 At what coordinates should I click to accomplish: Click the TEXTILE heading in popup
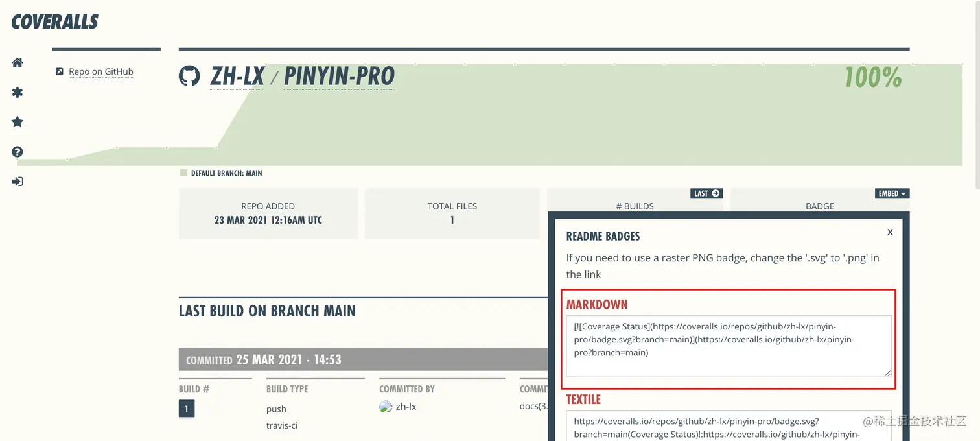tap(583, 399)
